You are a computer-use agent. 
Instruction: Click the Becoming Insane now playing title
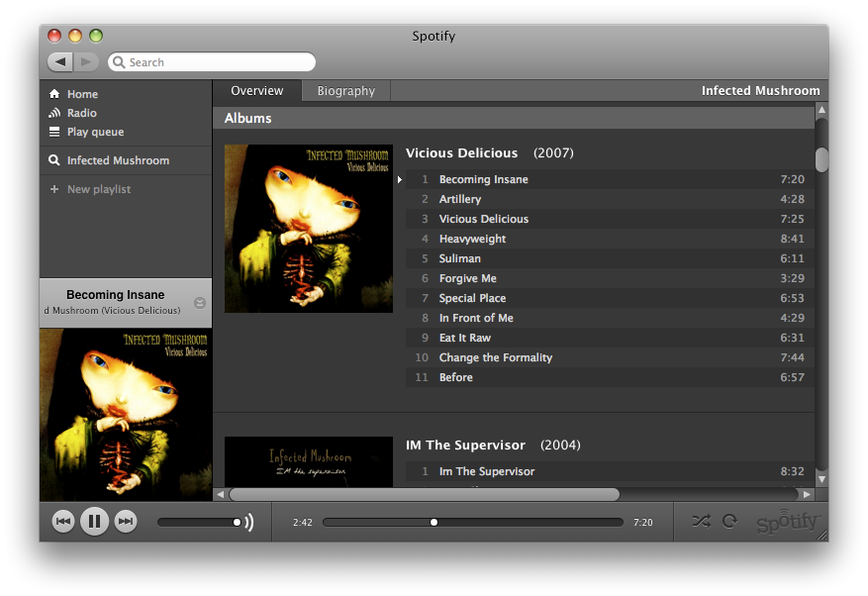[x=115, y=295]
